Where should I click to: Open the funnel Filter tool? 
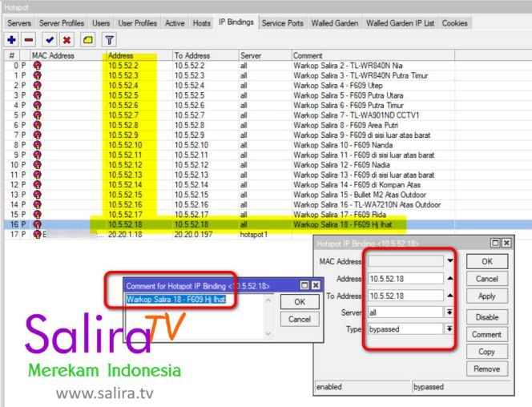pyautogui.click(x=110, y=39)
